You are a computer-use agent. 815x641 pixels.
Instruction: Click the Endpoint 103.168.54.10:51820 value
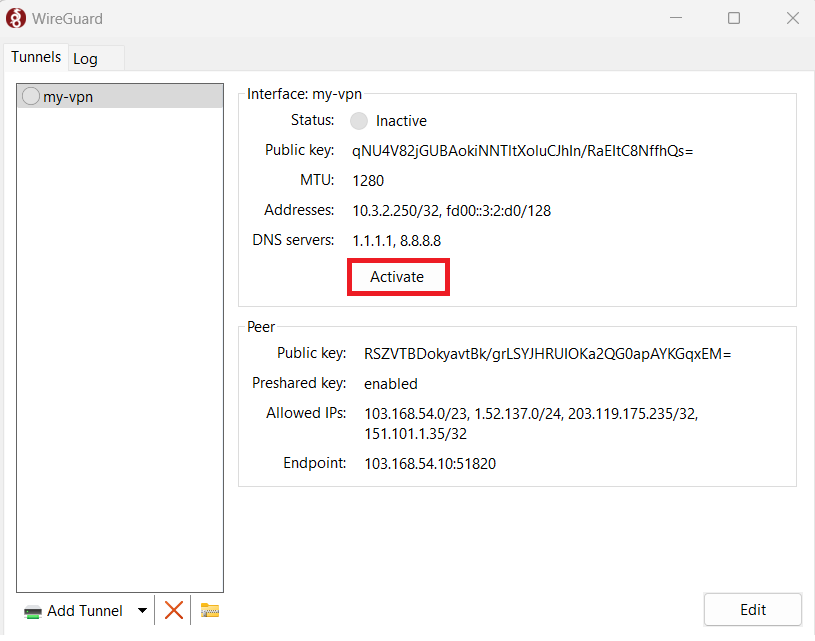coord(430,464)
